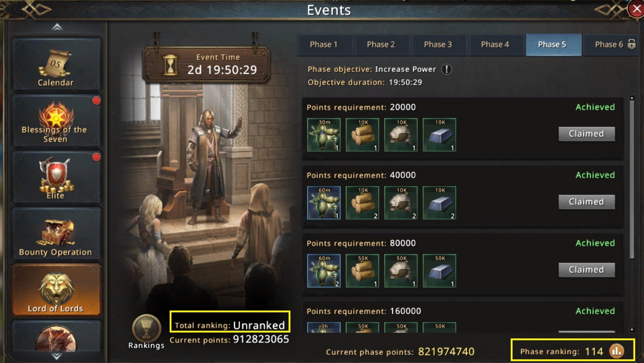
Task: Close the Events window
Action: pos(636,9)
